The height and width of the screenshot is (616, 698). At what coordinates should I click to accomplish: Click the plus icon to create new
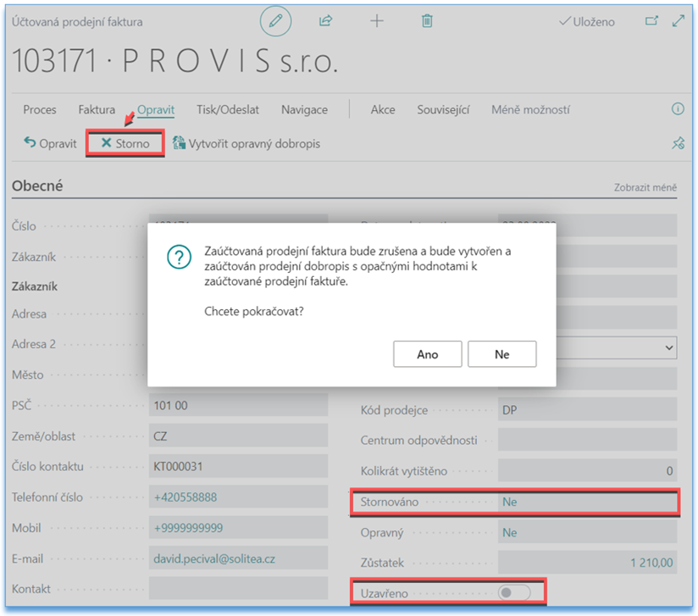377,22
